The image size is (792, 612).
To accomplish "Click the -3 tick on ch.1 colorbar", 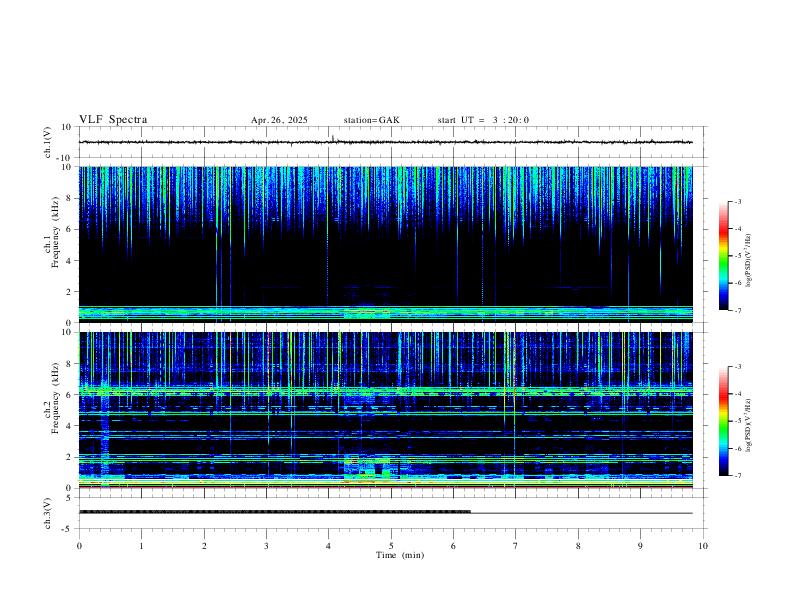I will coord(738,201).
